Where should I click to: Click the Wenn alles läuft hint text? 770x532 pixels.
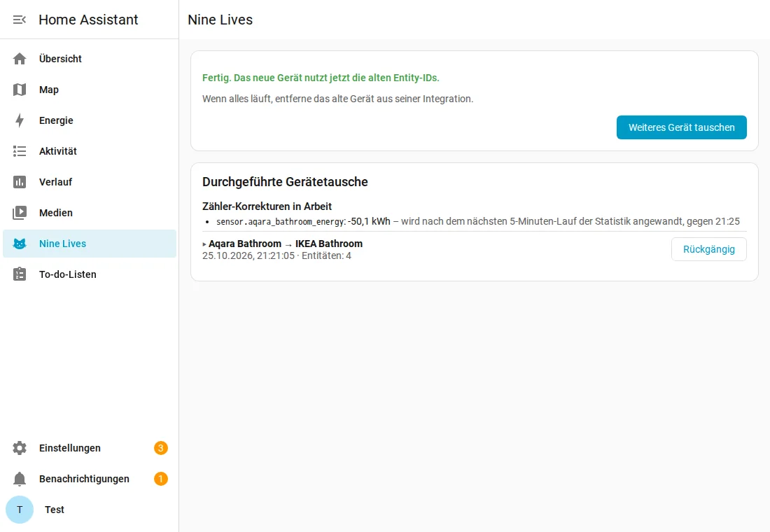(338, 99)
